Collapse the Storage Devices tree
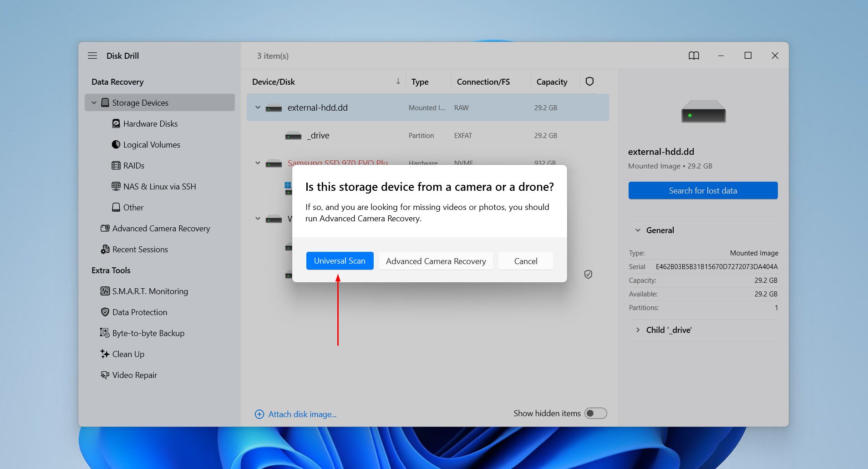Viewport: 868px width, 469px height. click(94, 102)
